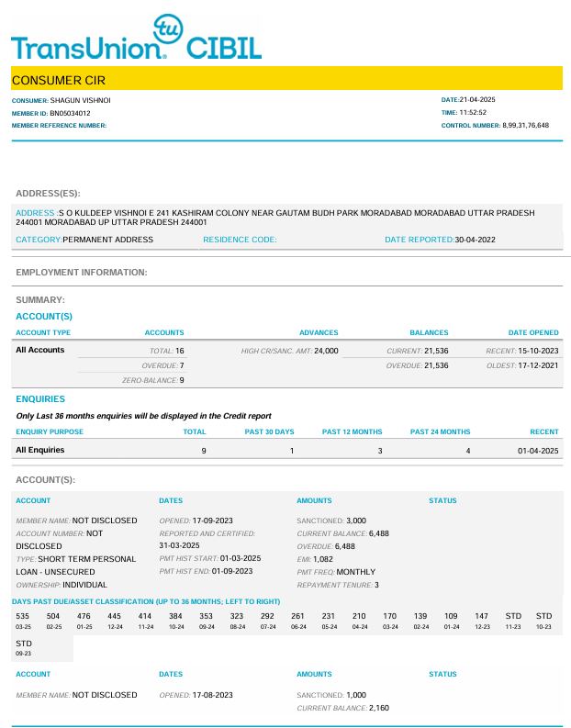Select payment history start 01-03-2025
The height and width of the screenshot is (728, 571).
coord(241,558)
